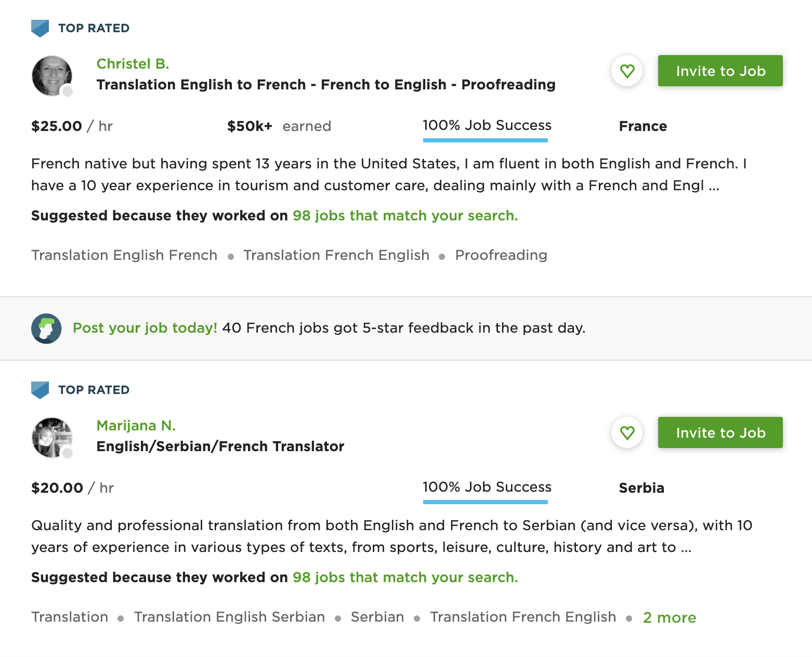
Task: View Christel's 98 matching jobs link
Action: click(x=405, y=216)
